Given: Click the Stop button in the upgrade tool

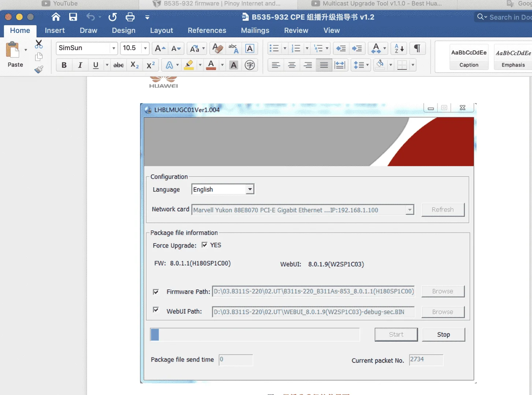Looking at the screenshot, I should (443, 335).
